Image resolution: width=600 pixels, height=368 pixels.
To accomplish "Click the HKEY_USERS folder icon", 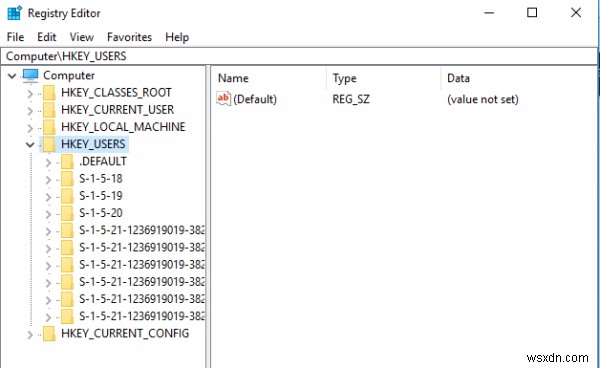I will click(x=49, y=144).
